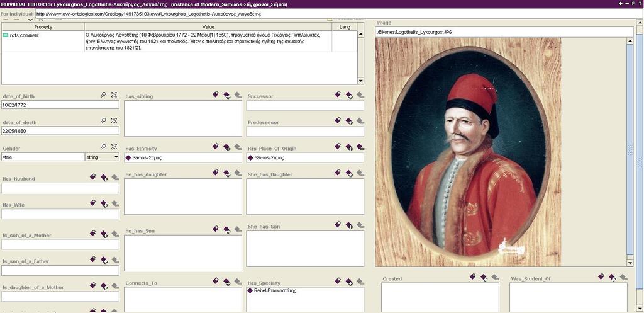Add an existing individual to Is_son_of_a_Father
Screen dimensions: 644x313
point(104,260)
